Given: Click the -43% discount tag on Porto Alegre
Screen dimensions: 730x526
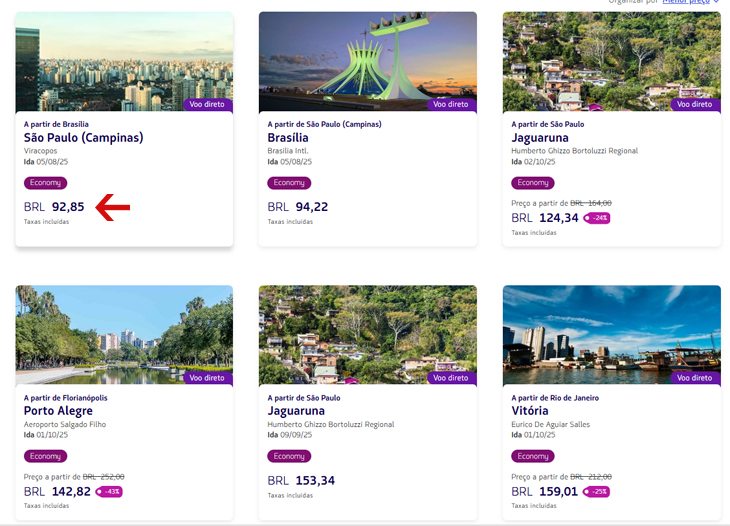Looking at the screenshot, I should point(109,492).
